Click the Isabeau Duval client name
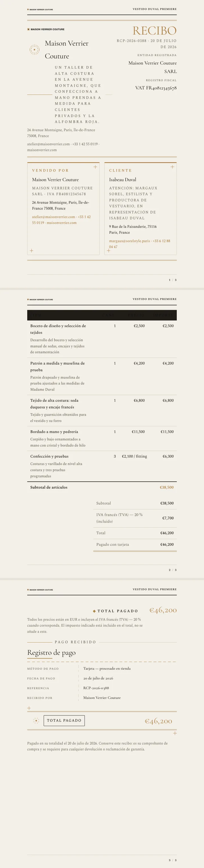 tap(123, 179)
